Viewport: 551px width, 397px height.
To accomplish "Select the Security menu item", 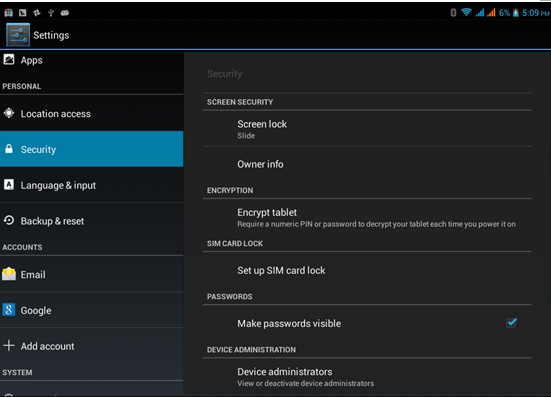I will (92, 149).
